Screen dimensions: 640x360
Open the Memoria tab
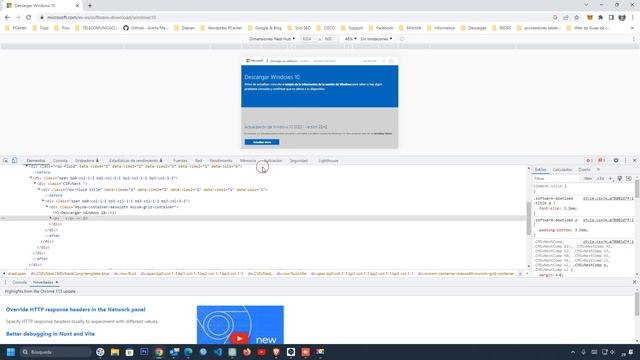(248, 161)
